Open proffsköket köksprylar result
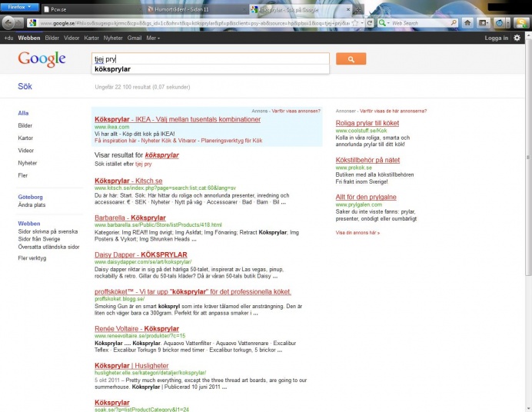 click(193, 291)
